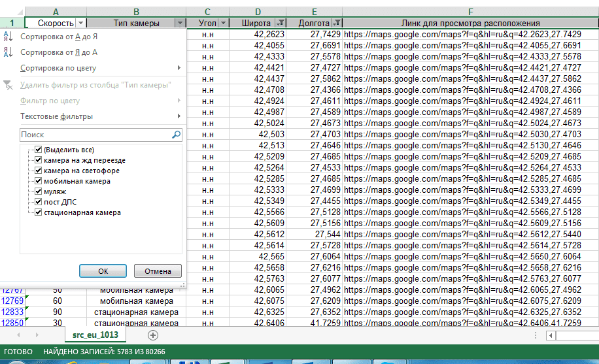Image resolution: width=599 pixels, height=364 pixels.
Task: Click the magnifier icon in the filter search box
Action: click(176, 135)
